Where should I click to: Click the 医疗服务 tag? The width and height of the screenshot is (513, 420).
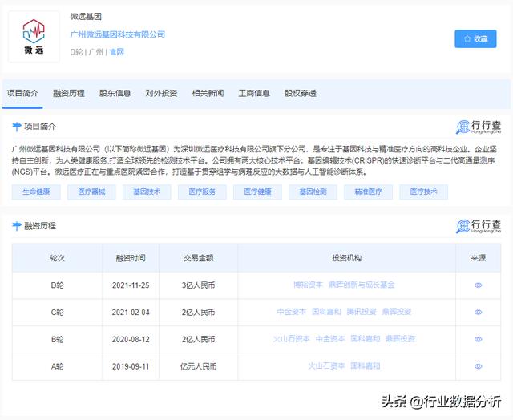[202, 192]
